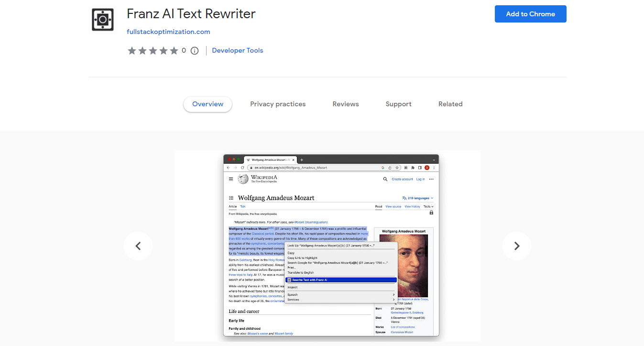Open the Related tab
Image resolution: width=644 pixels, height=346 pixels.
click(x=450, y=104)
